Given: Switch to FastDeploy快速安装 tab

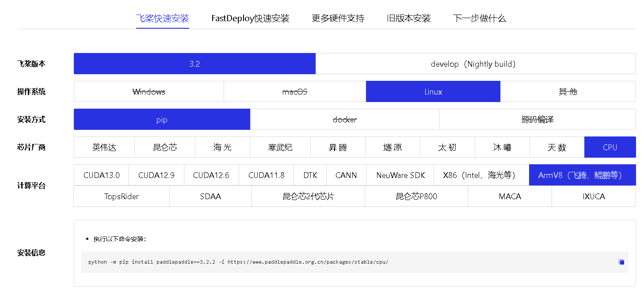Looking at the screenshot, I should [250, 18].
